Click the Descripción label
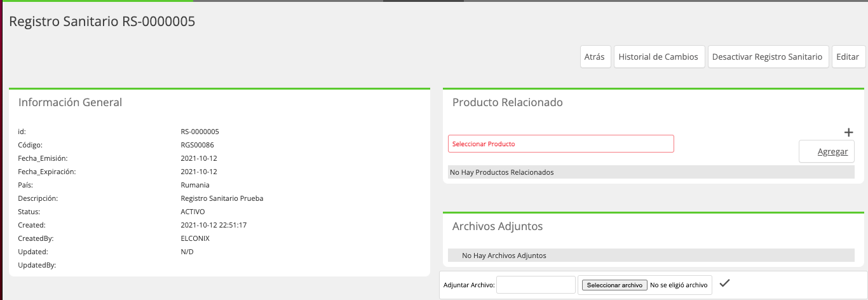Image resolution: width=868 pixels, height=300 pixels. tap(37, 198)
